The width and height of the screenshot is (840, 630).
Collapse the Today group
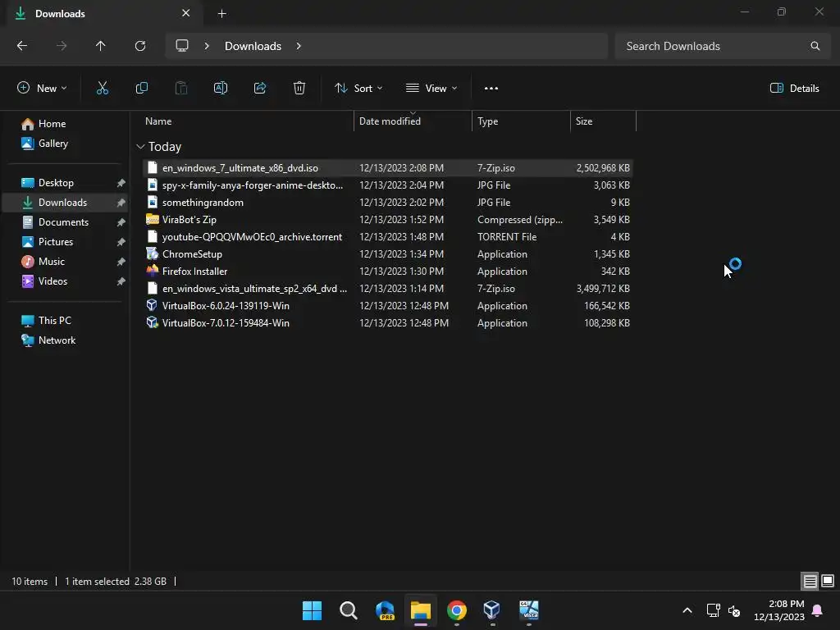[x=140, y=147]
